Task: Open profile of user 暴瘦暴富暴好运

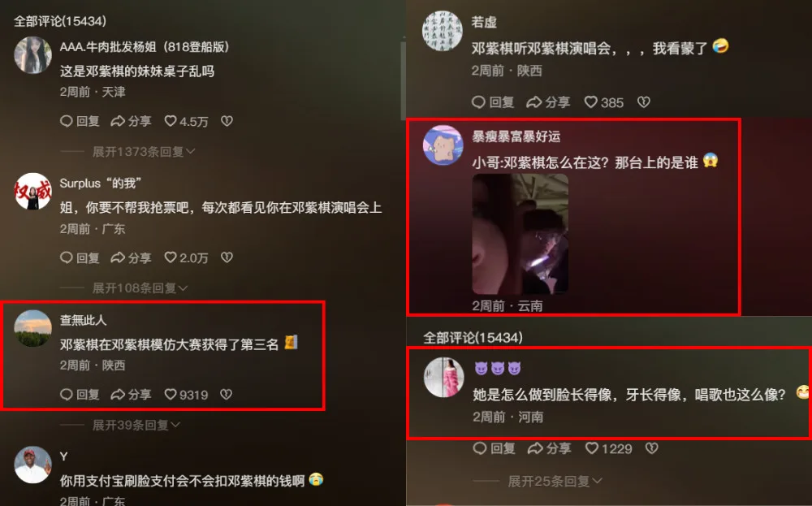Action: coord(516,136)
